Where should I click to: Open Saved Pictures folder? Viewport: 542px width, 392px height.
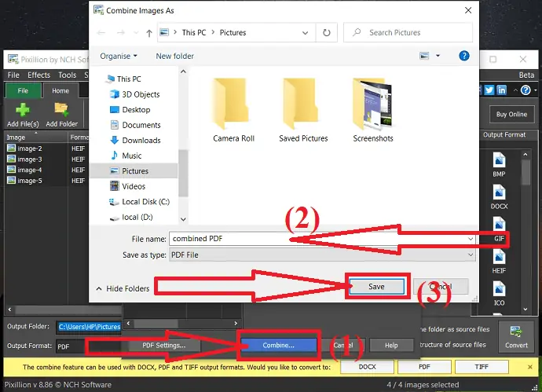point(303,110)
